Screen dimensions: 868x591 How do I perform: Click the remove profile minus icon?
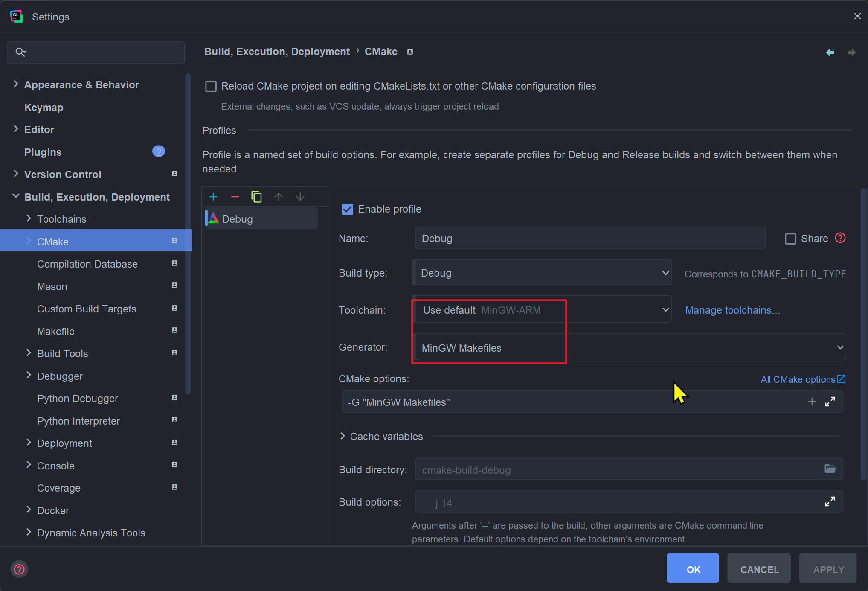[x=235, y=197]
